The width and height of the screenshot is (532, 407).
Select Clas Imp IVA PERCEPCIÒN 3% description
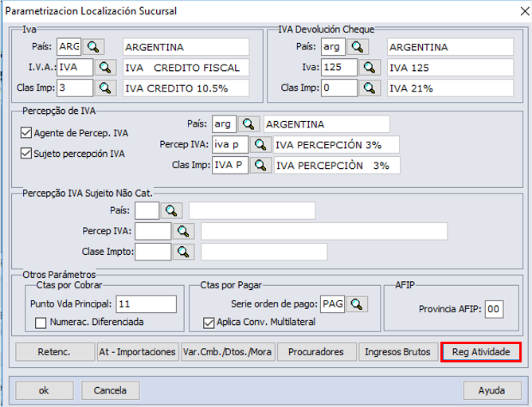tap(337, 166)
